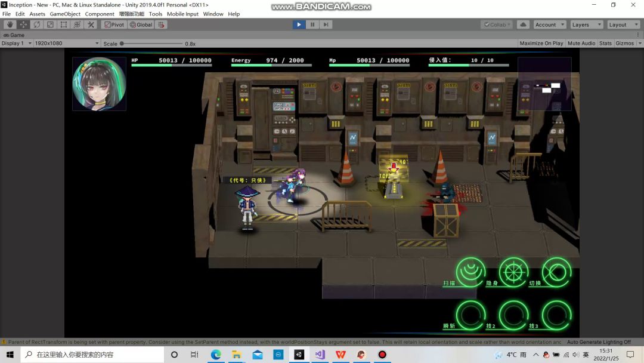The width and height of the screenshot is (644, 363).
Task: Select the Rotate tool
Action: [37, 24]
